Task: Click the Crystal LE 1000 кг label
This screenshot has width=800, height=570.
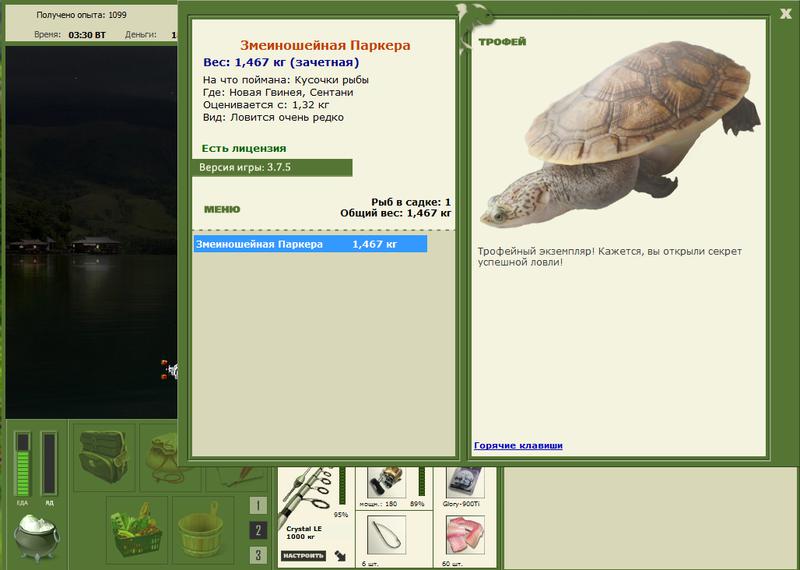Action: (303, 533)
